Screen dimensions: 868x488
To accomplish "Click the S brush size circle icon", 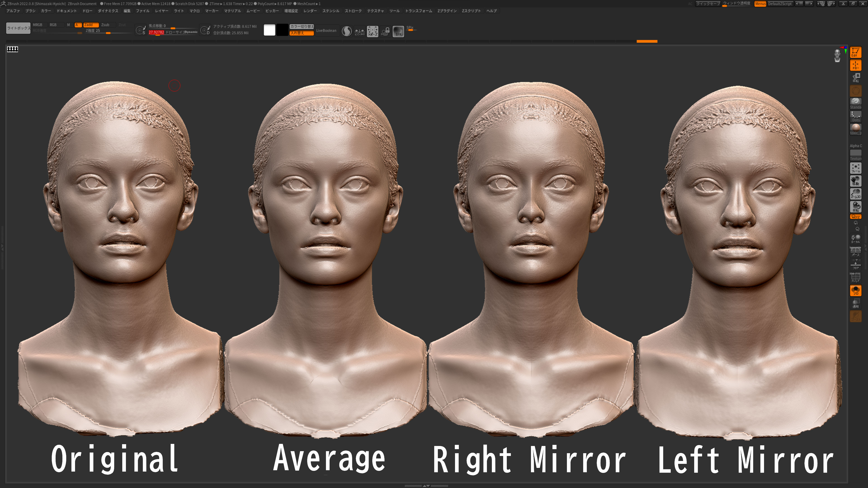I will pos(141,31).
